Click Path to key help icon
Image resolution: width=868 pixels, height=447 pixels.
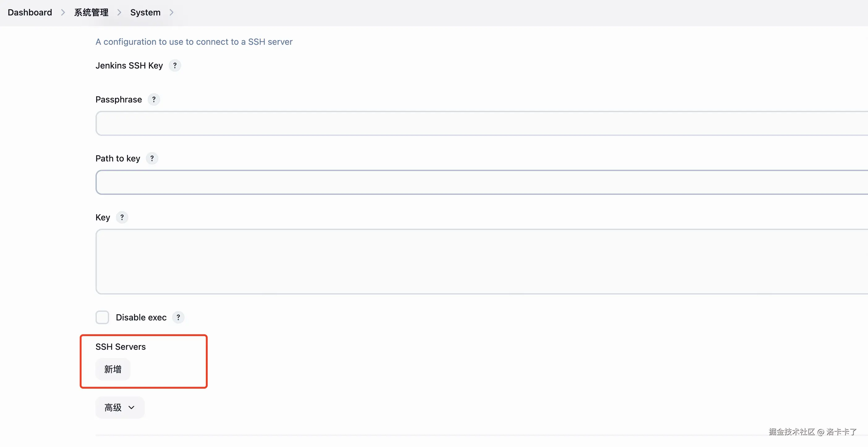[x=152, y=158]
